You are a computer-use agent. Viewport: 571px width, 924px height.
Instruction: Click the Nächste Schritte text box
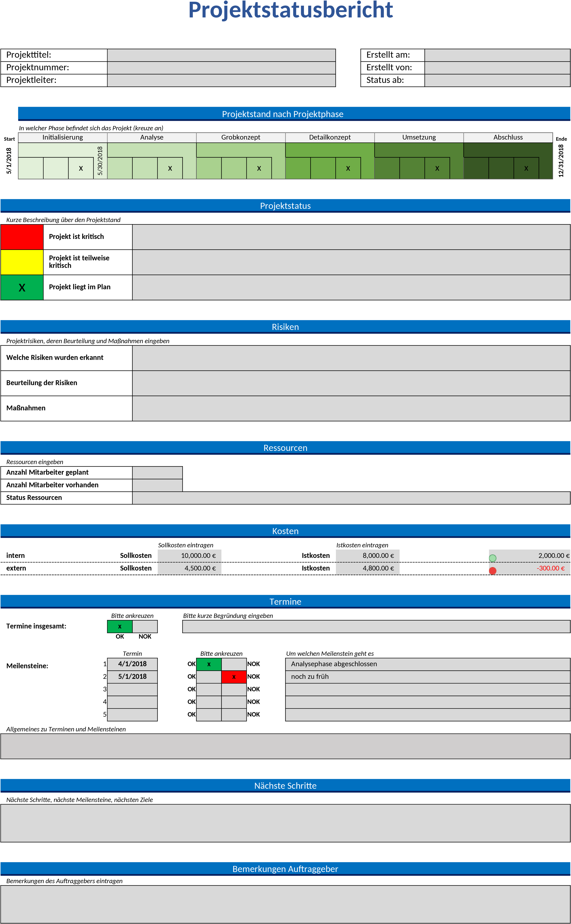(x=285, y=823)
